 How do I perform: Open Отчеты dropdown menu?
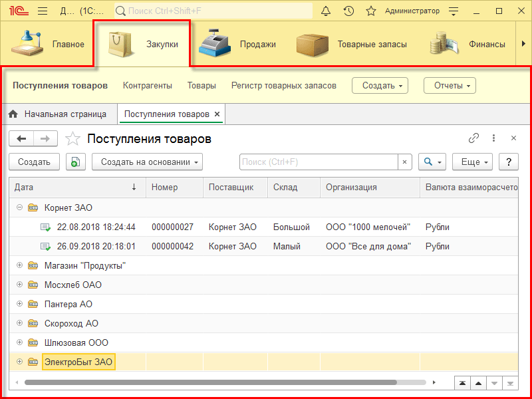(x=450, y=86)
